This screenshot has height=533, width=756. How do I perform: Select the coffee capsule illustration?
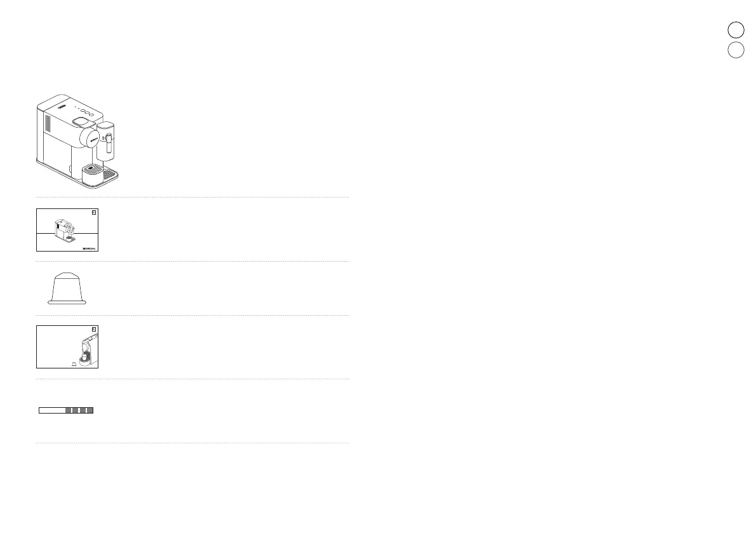point(67,288)
